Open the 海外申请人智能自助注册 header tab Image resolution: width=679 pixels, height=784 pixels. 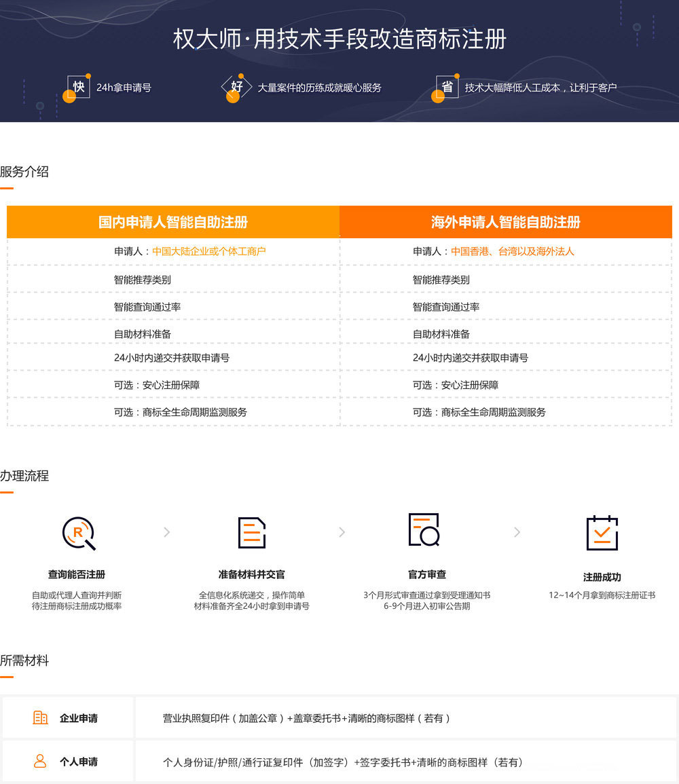click(x=505, y=222)
